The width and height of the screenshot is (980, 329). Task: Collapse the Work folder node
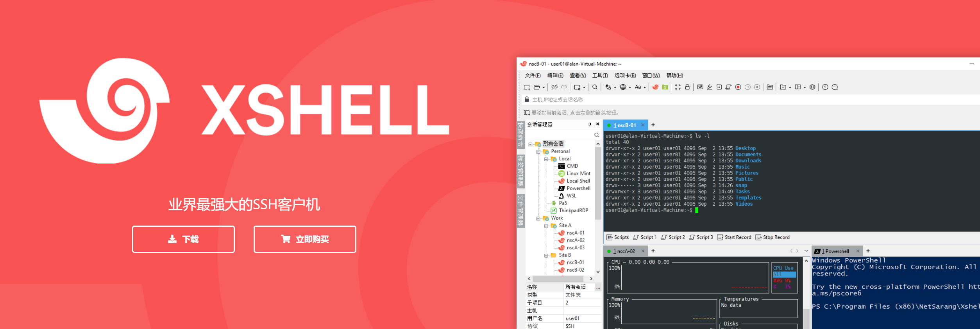[538, 219]
